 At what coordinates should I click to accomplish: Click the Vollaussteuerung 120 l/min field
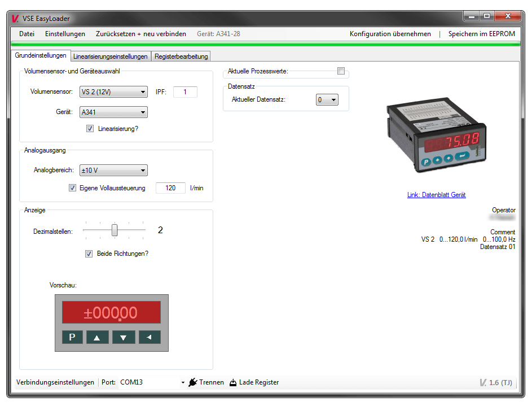[x=171, y=187]
